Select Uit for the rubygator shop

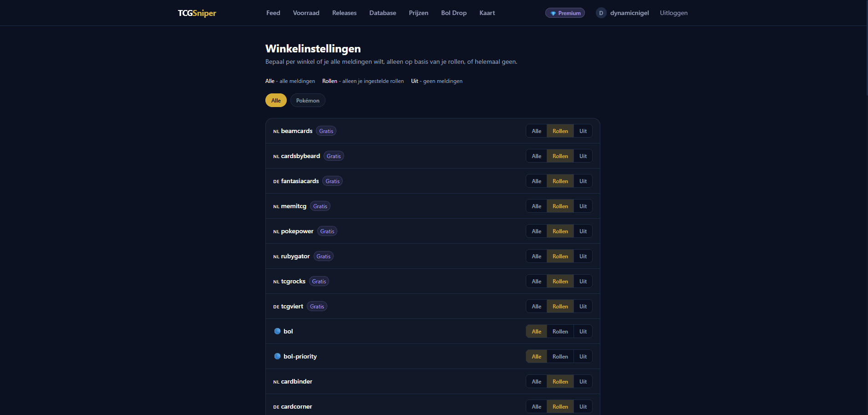(x=583, y=256)
